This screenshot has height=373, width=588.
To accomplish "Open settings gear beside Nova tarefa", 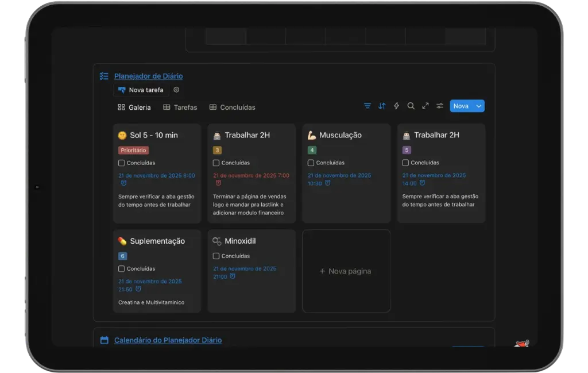I will [x=176, y=90].
